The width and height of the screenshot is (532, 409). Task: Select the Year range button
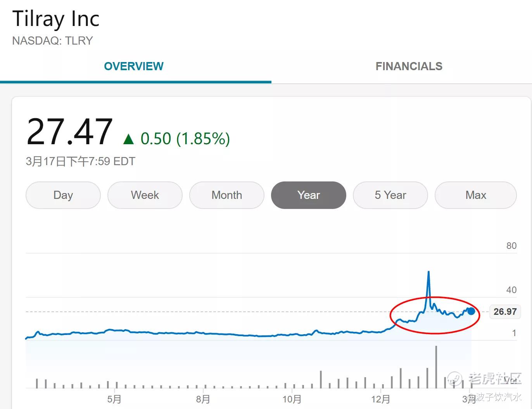click(309, 195)
